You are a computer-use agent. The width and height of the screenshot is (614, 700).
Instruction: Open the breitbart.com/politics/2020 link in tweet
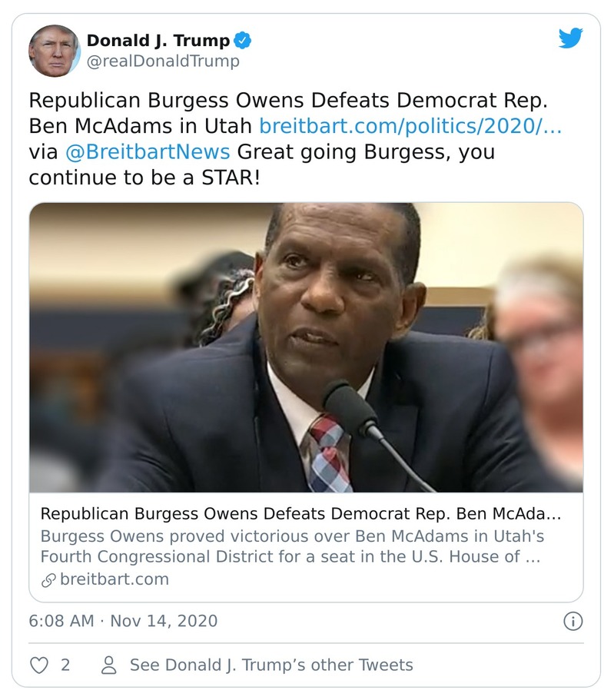pos(413,126)
